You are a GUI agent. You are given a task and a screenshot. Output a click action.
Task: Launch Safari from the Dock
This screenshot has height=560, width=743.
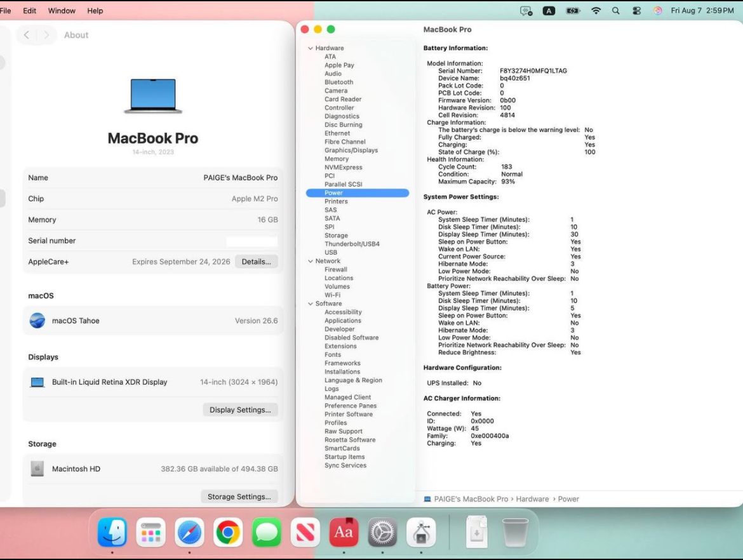click(189, 533)
